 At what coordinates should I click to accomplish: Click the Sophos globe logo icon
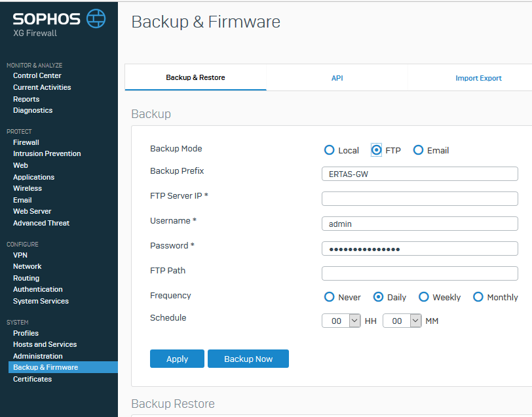point(96,18)
